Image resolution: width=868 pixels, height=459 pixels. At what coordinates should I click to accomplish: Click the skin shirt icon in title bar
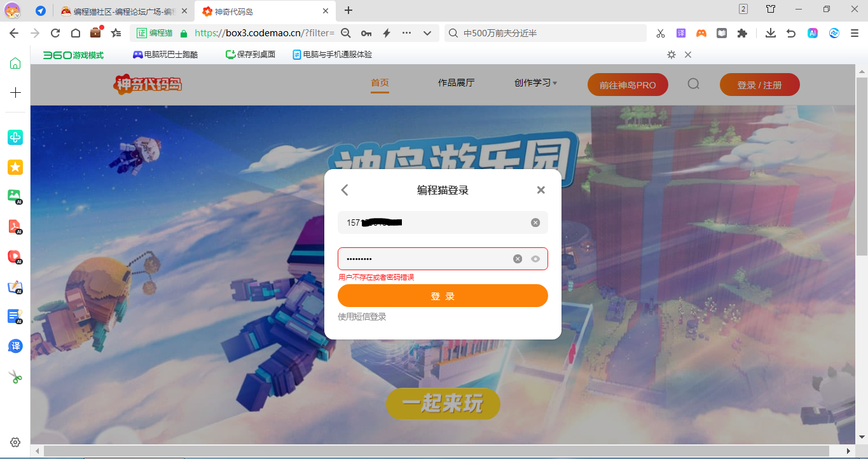(771, 10)
